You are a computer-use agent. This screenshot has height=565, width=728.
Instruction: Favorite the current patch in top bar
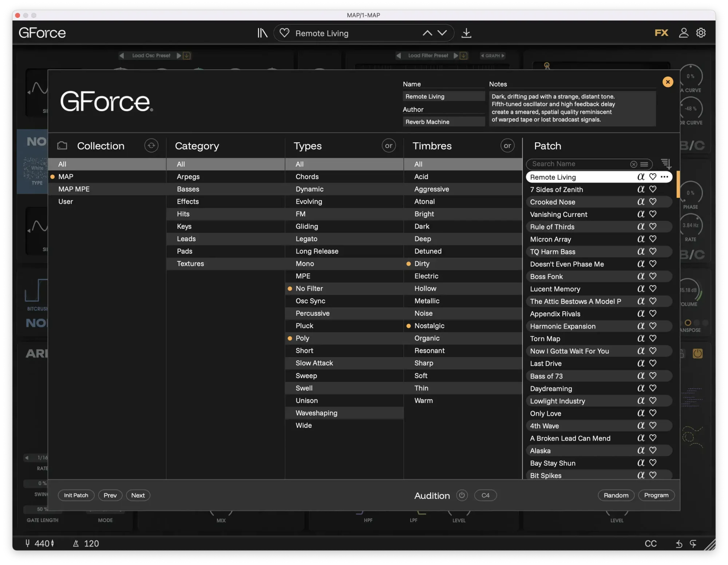tap(284, 33)
